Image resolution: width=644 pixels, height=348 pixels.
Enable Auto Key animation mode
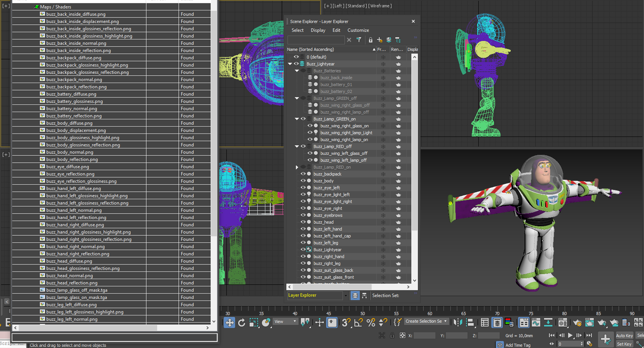624,335
